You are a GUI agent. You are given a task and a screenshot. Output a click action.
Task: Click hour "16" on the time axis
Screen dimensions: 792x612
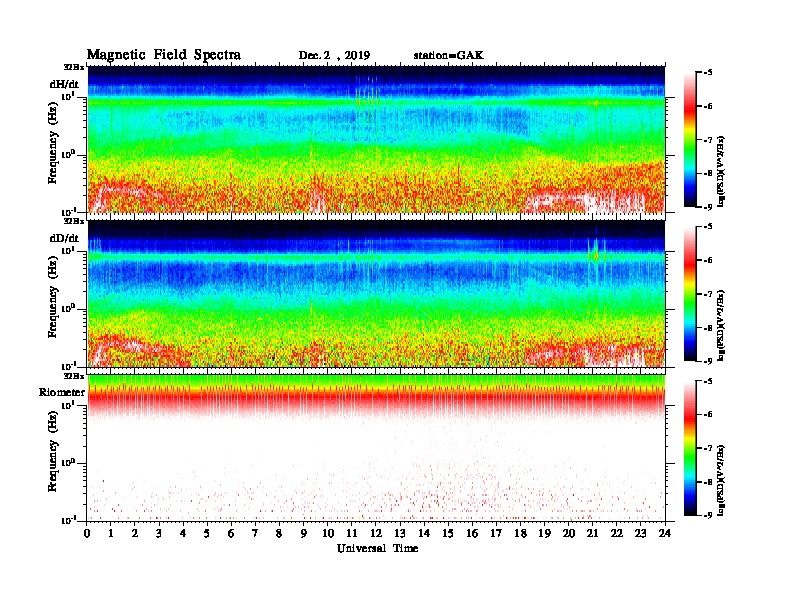[472, 534]
